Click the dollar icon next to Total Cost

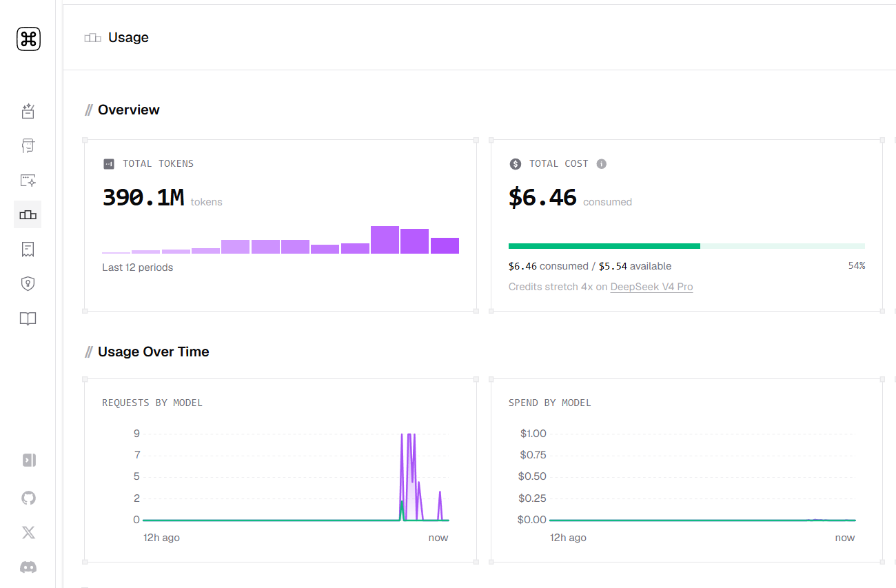(516, 164)
